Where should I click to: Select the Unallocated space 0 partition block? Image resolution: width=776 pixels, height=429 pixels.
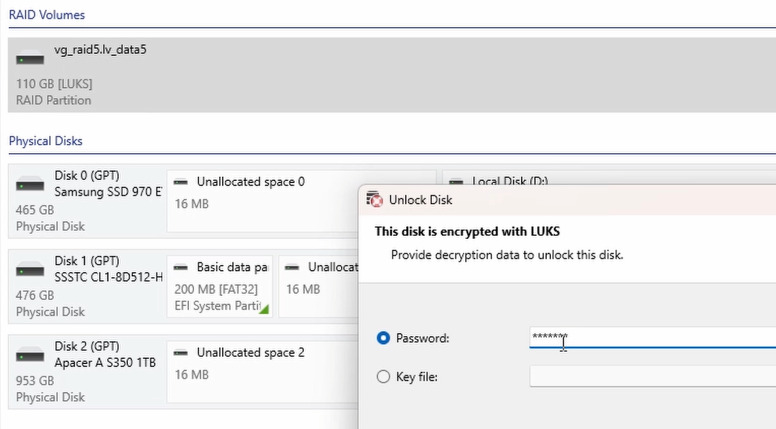[301, 201]
